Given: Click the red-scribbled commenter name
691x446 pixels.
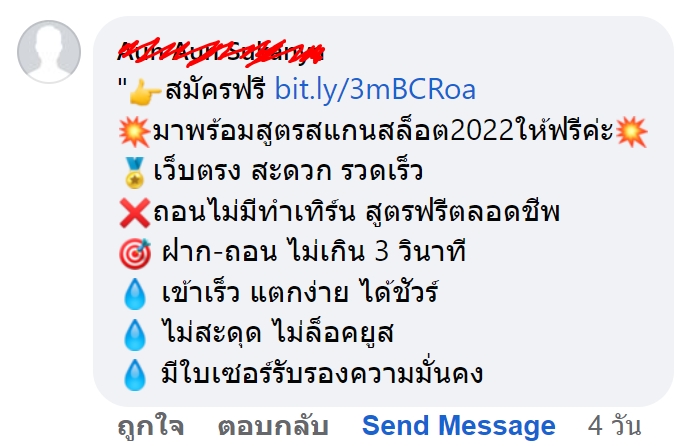Looking at the screenshot, I should 222,54.
